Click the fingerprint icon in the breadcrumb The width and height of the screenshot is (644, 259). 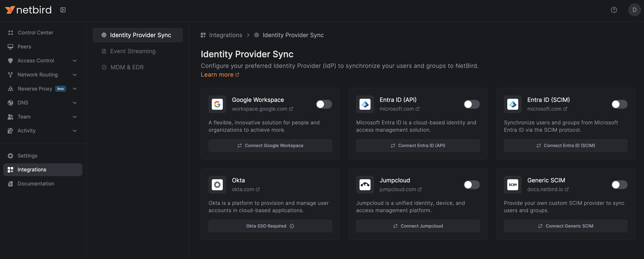pos(256,35)
